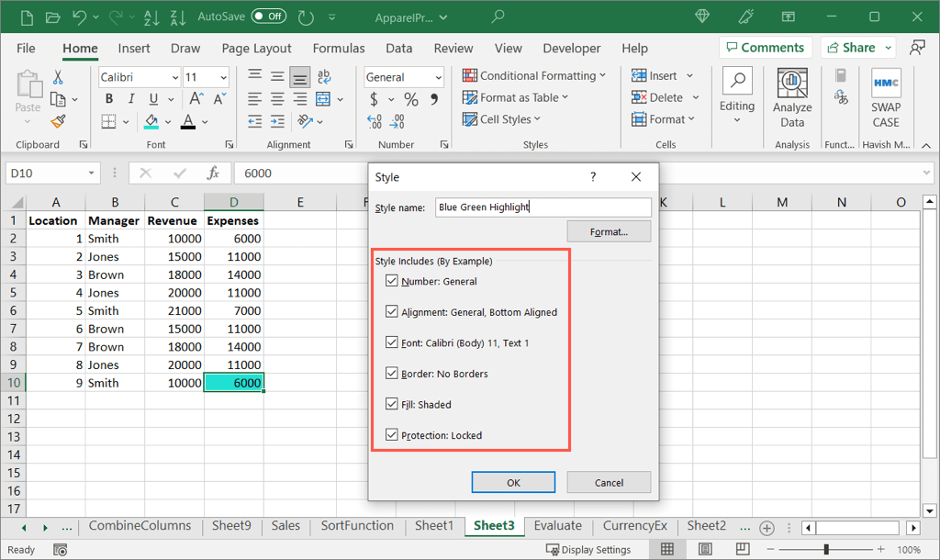
Task: Toggle the AutoSave switch
Action: click(268, 17)
